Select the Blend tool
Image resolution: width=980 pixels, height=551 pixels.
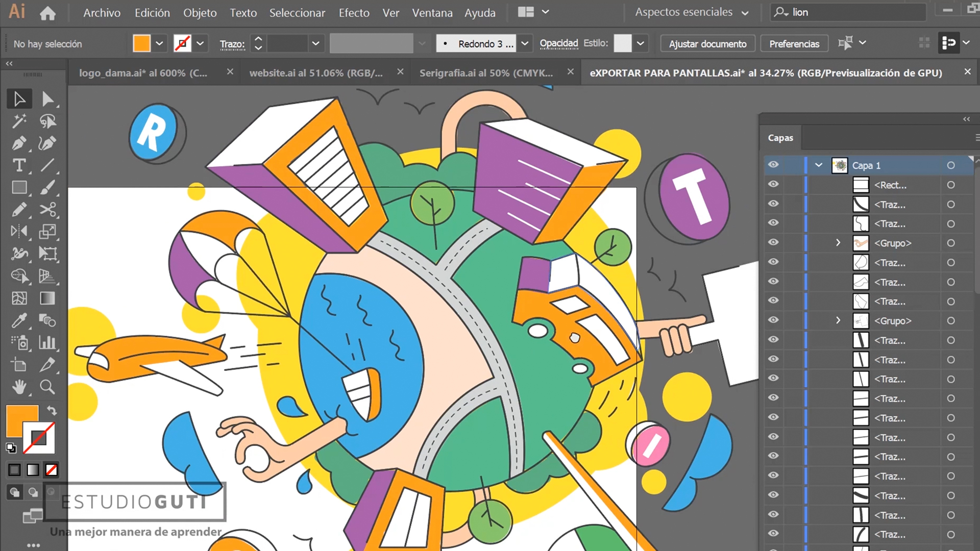coord(47,320)
